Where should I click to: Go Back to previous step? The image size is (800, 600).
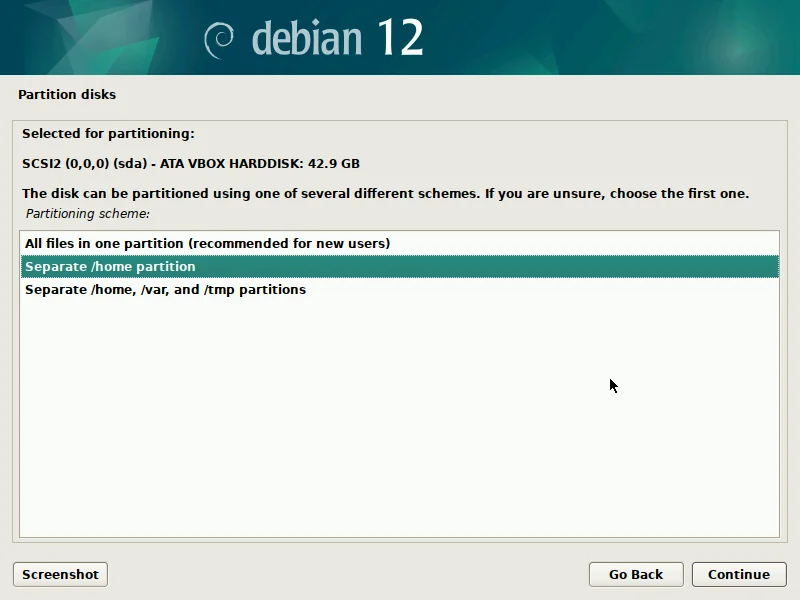click(636, 574)
